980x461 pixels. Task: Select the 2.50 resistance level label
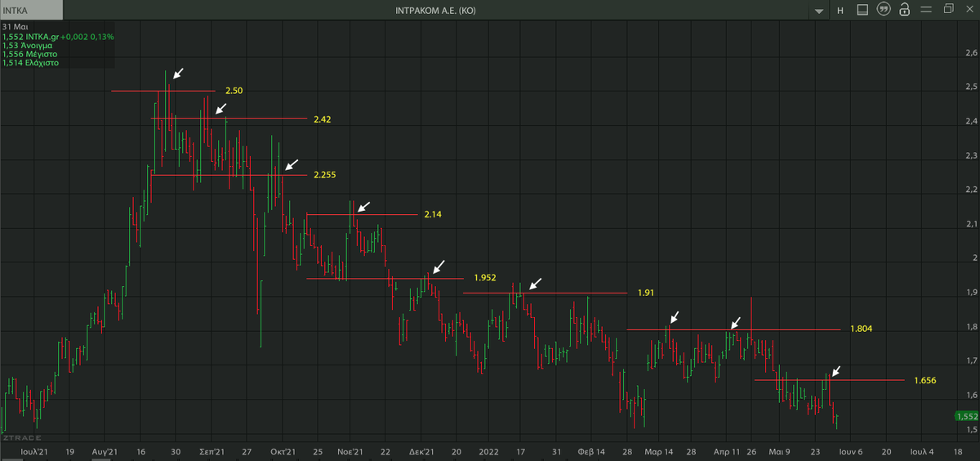tap(234, 91)
